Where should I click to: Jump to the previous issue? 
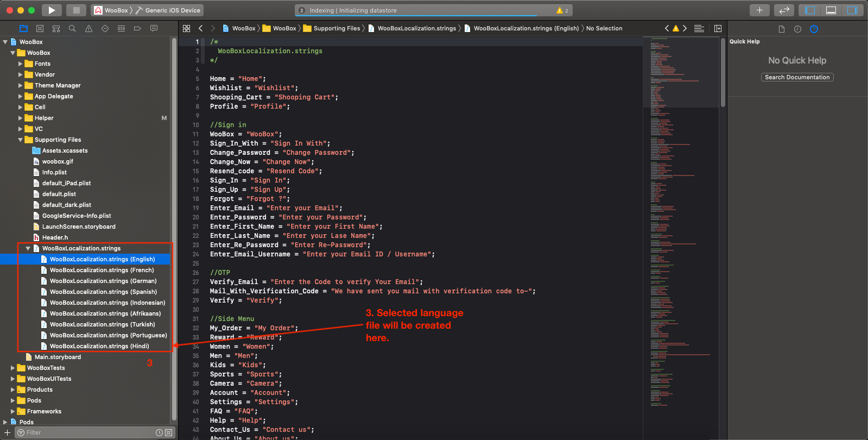667,28
